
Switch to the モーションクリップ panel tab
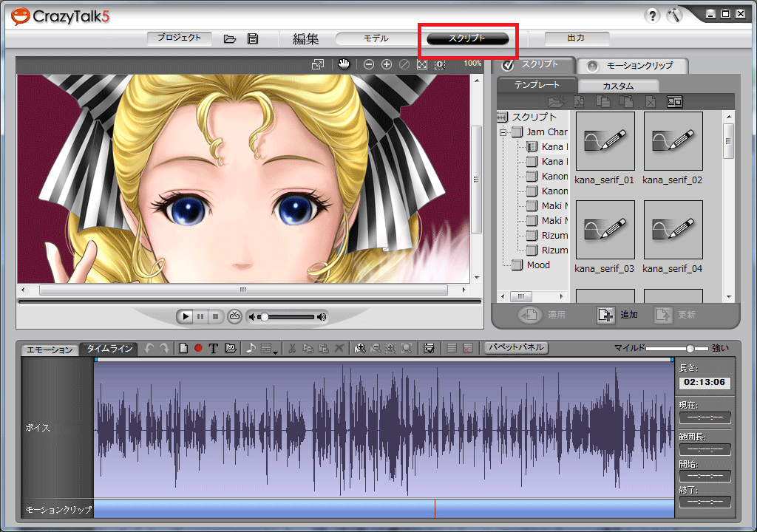coord(633,66)
